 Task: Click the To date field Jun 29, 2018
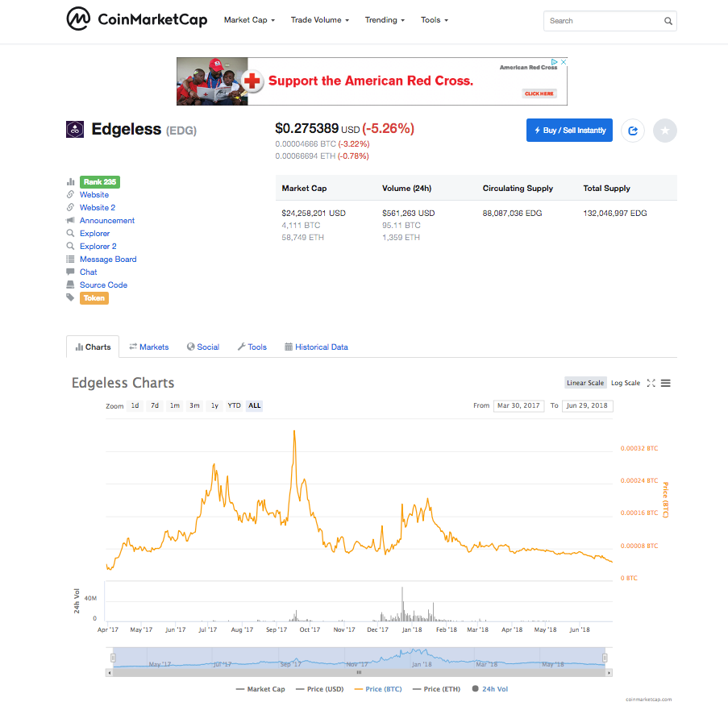tap(587, 405)
